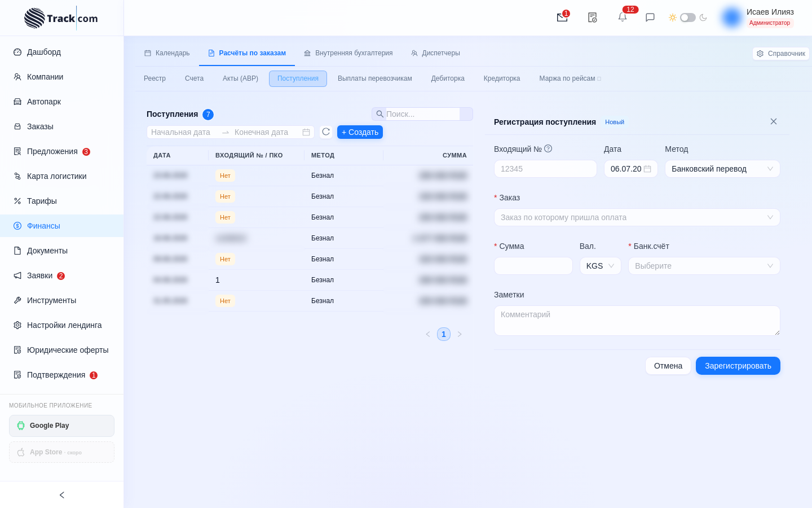The height and width of the screenshot is (508, 812).
Task: Click the Комментарий notes textarea
Action: click(x=637, y=321)
